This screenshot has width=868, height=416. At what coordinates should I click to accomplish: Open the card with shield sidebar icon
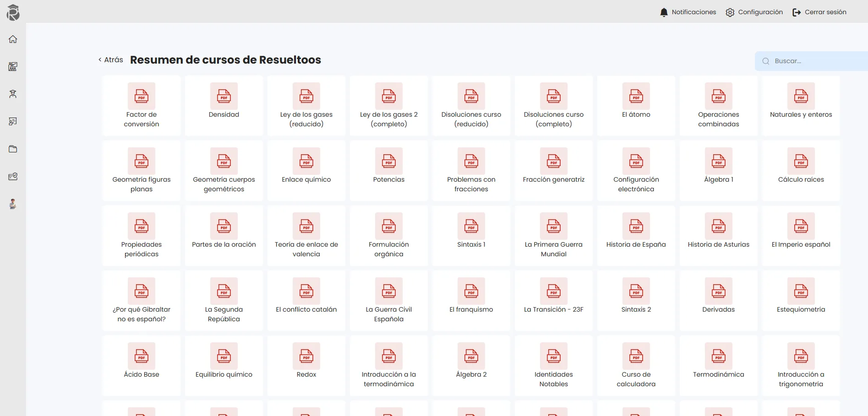click(13, 177)
